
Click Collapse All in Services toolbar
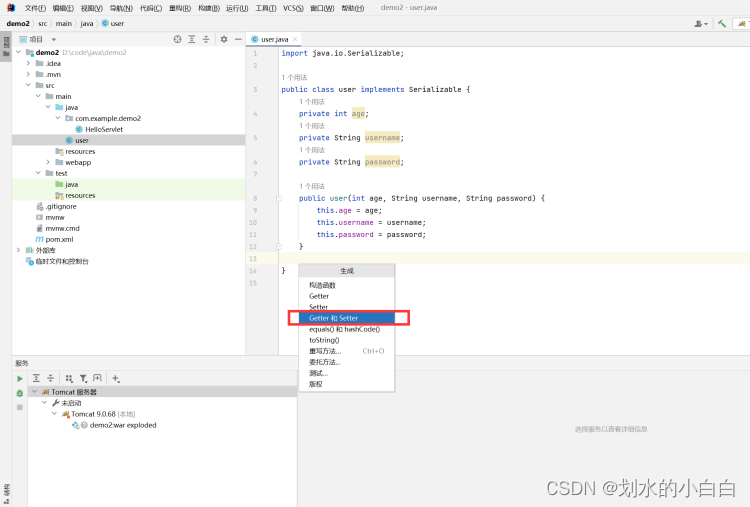tap(51, 378)
